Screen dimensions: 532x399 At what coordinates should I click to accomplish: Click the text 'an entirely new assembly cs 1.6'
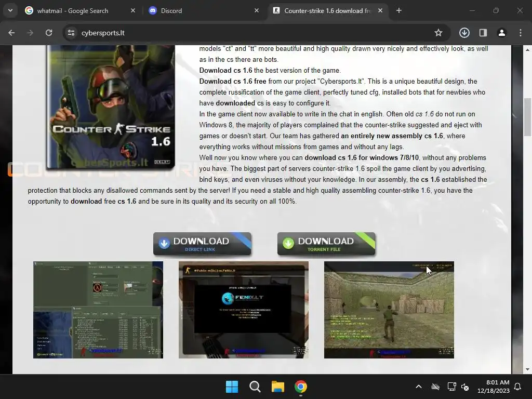click(392, 136)
